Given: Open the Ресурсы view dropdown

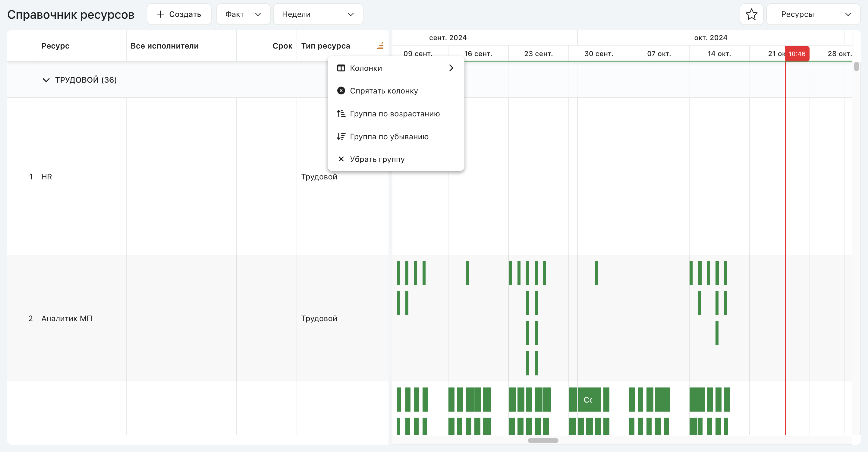Looking at the screenshot, I should 813,14.
